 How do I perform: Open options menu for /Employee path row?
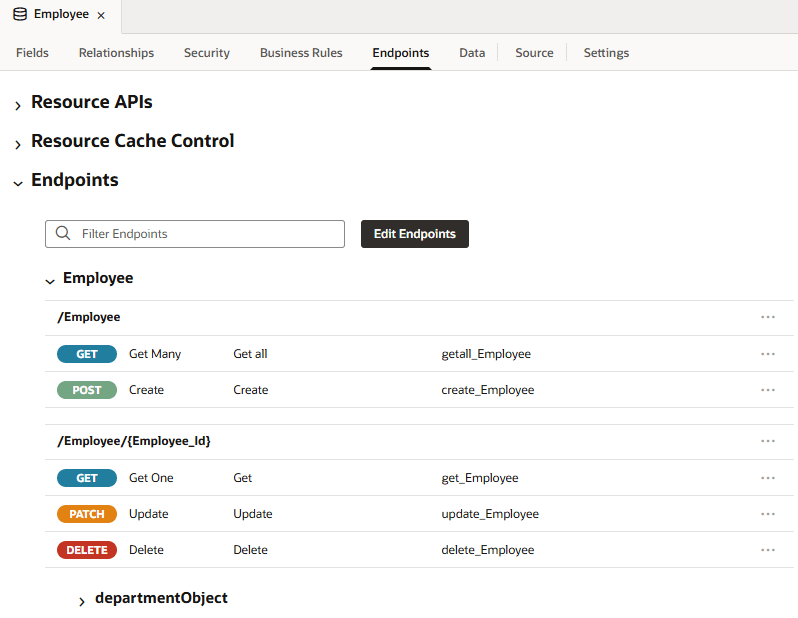(768, 317)
